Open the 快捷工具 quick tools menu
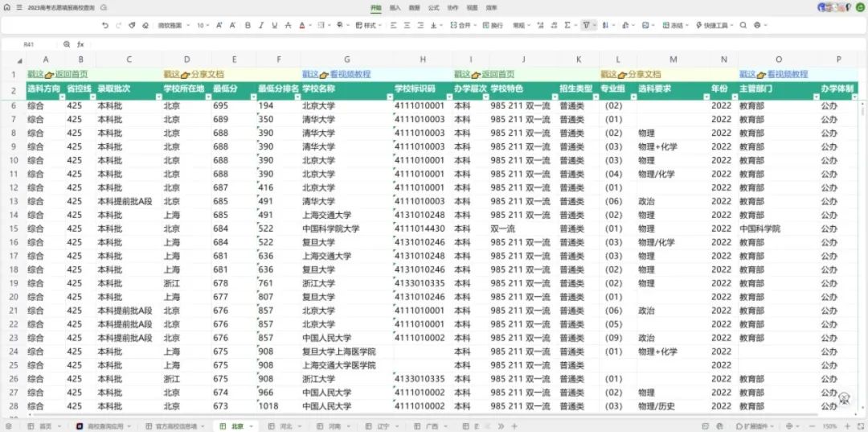 [715, 26]
